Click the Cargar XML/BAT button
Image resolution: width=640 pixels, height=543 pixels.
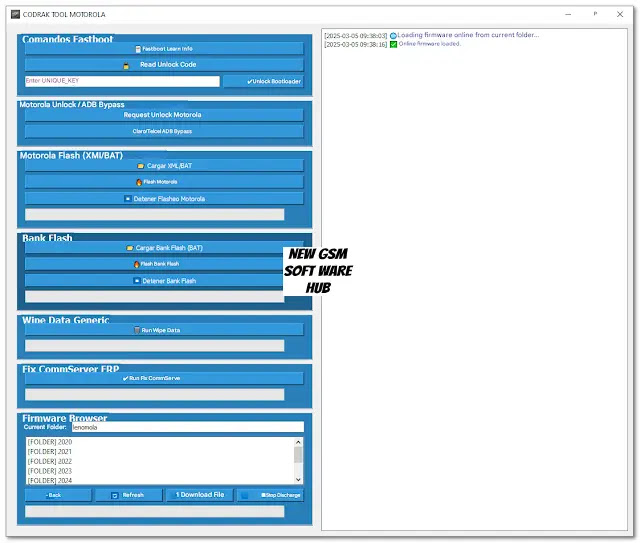click(x=164, y=166)
